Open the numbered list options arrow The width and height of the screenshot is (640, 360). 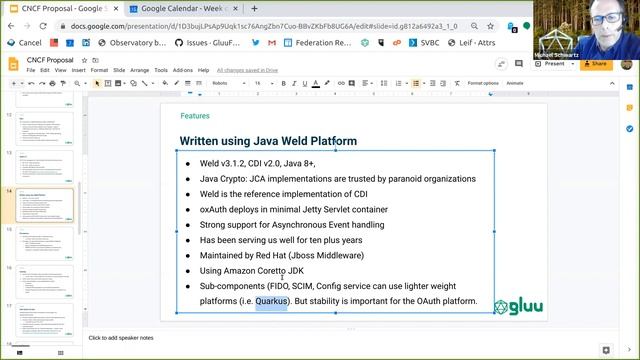(407, 83)
